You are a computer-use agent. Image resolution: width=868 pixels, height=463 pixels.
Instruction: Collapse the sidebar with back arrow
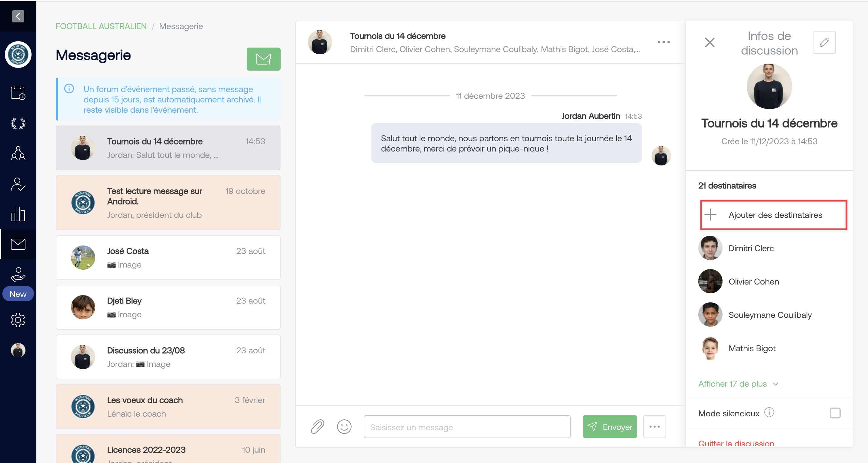pyautogui.click(x=18, y=16)
